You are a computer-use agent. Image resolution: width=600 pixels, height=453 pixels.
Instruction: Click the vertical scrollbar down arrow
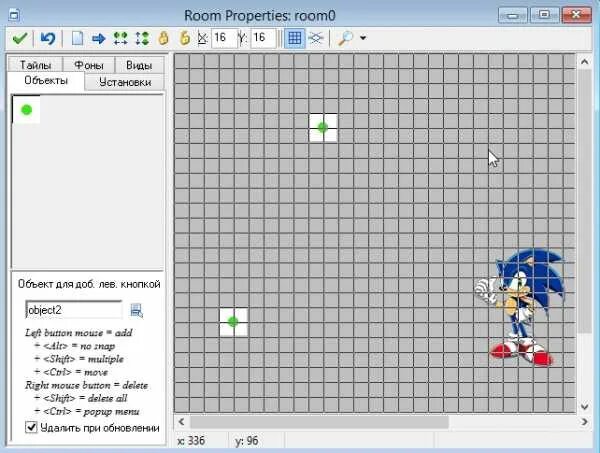(x=584, y=406)
